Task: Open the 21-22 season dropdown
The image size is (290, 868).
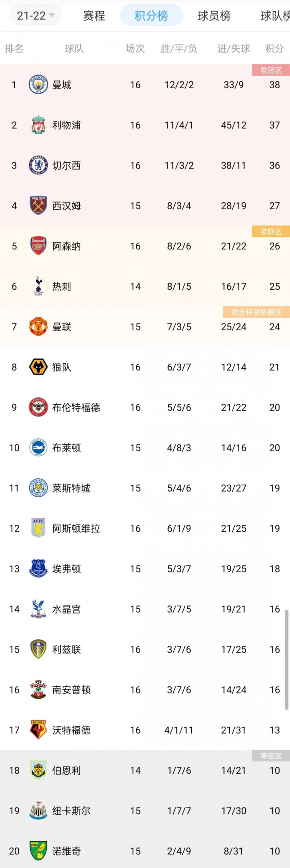Action: click(x=36, y=15)
